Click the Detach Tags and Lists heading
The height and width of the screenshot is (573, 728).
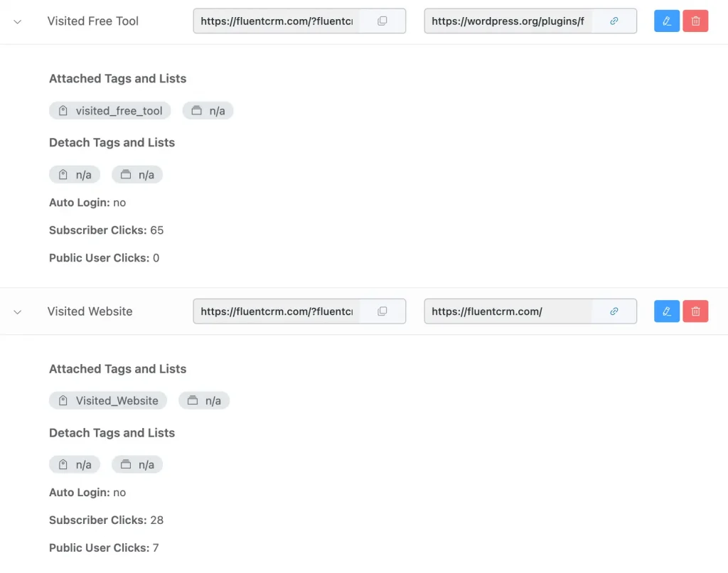pyautogui.click(x=112, y=142)
